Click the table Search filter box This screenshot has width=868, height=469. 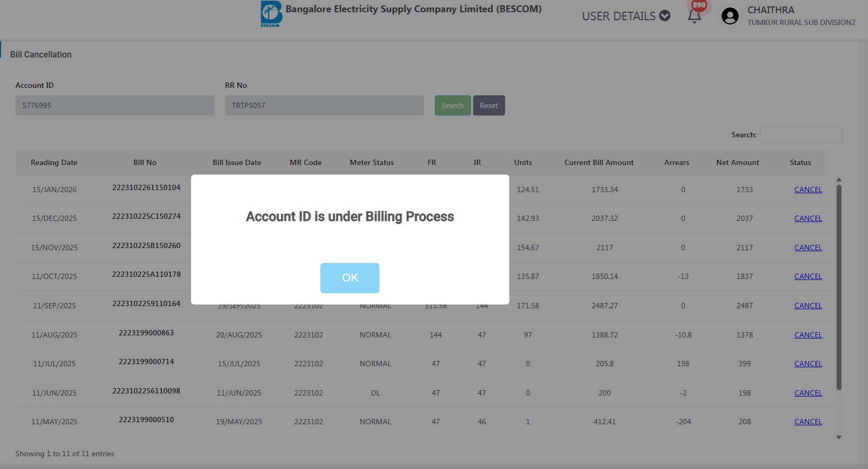click(801, 135)
